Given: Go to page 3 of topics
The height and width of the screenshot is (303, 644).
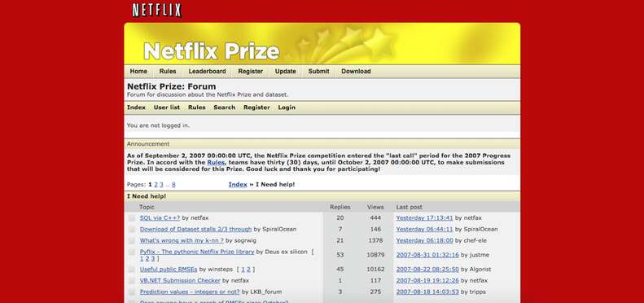Looking at the screenshot, I should pos(161,185).
